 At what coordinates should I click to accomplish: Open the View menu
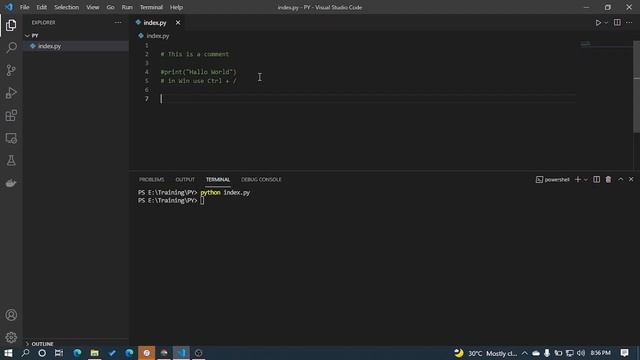(x=93, y=7)
